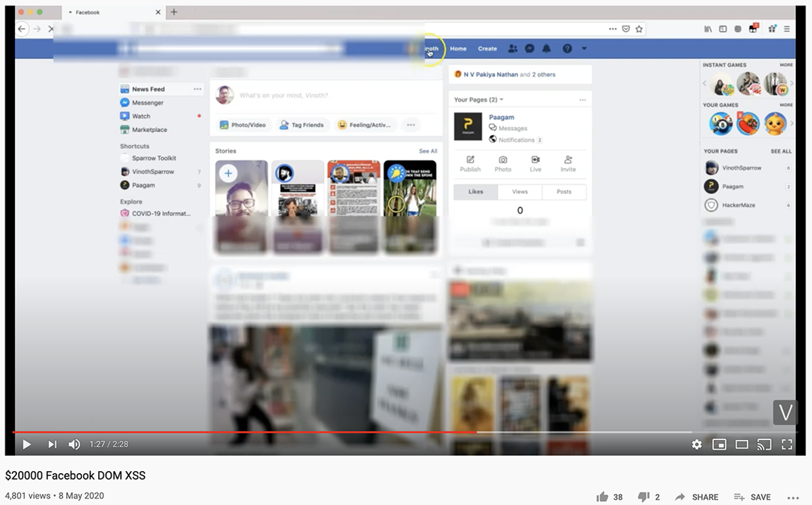Viewport: 812px width, 505px height.
Task: Switch to the Views tab
Action: [520, 192]
